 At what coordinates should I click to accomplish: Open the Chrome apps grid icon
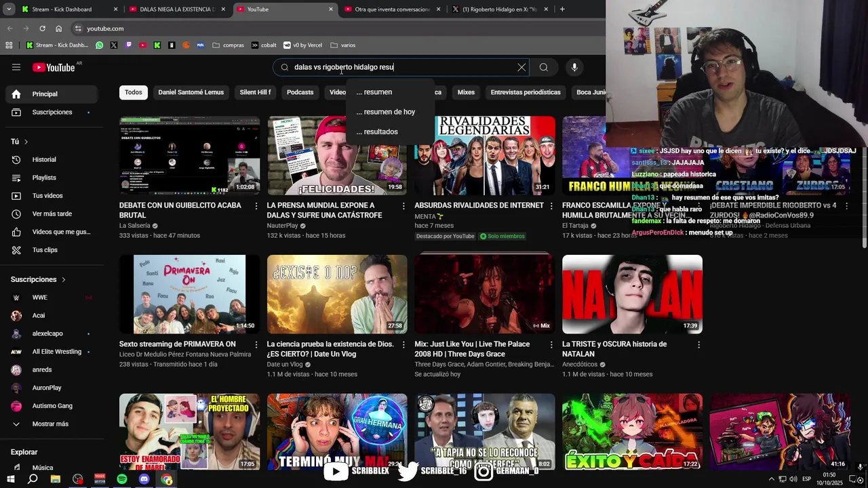click(9, 45)
